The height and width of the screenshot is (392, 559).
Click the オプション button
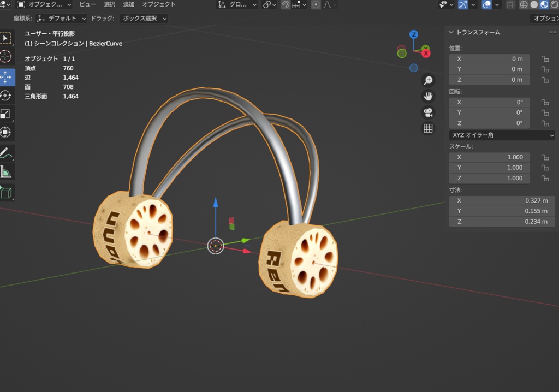545,19
